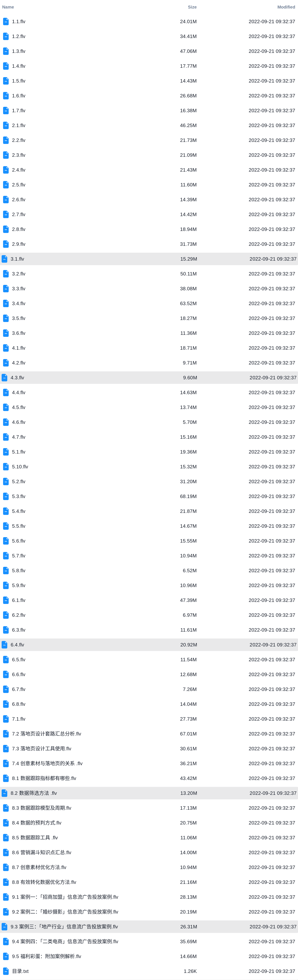
Task: Click the file icon of 6.4.flv row
Action: coord(5,645)
